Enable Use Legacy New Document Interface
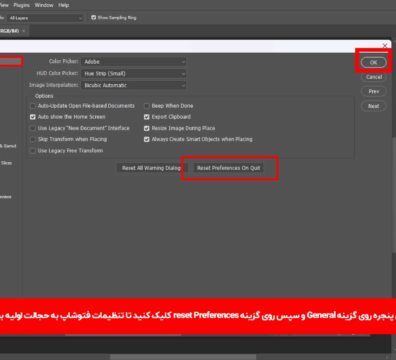The image size is (396, 360). tap(33, 128)
